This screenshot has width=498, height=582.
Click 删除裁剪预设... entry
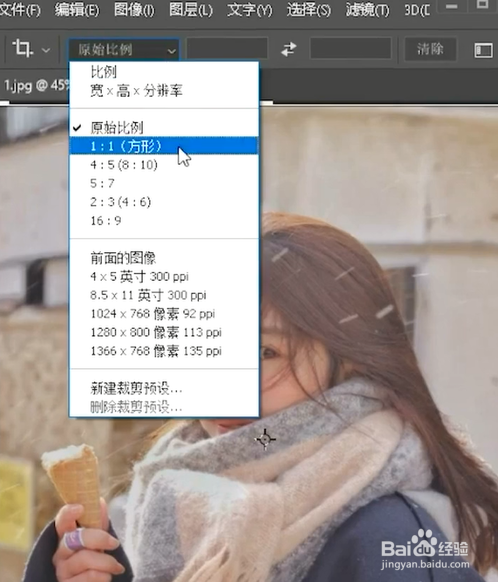[x=164, y=407]
